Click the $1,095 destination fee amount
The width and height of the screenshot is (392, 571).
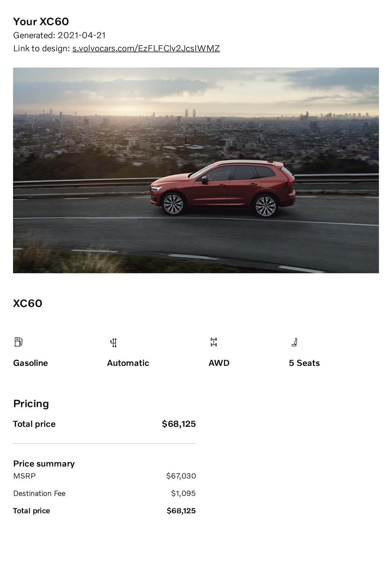coord(183,494)
